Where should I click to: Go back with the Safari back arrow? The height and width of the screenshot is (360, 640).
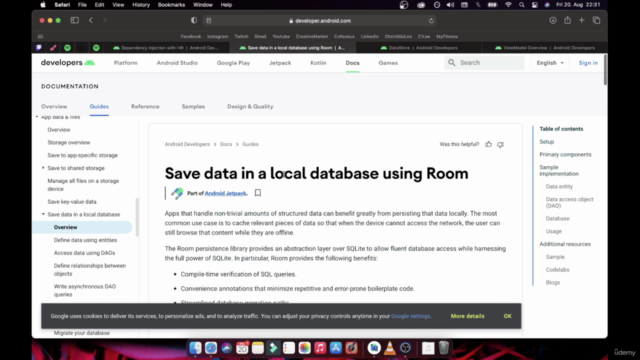(x=91, y=20)
